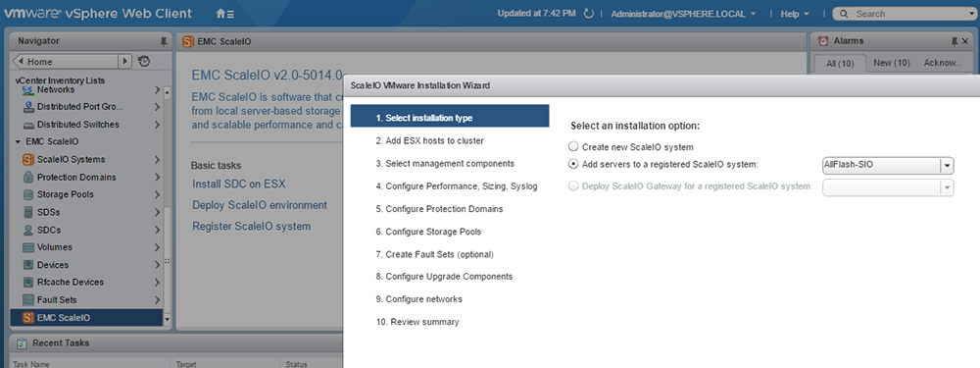Viewport: 980px width, 368px height.
Task: Click the Register ScaleIO system link
Action: (x=251, y=226)
